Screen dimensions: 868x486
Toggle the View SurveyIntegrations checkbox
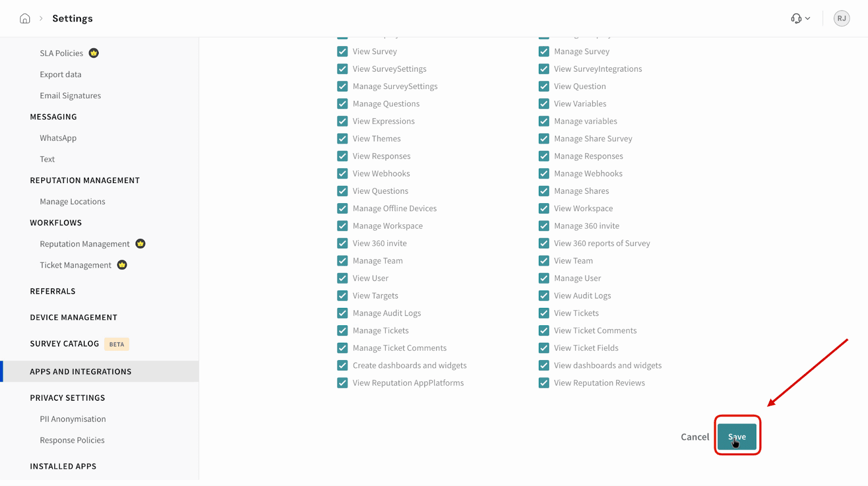coord(544,69)
